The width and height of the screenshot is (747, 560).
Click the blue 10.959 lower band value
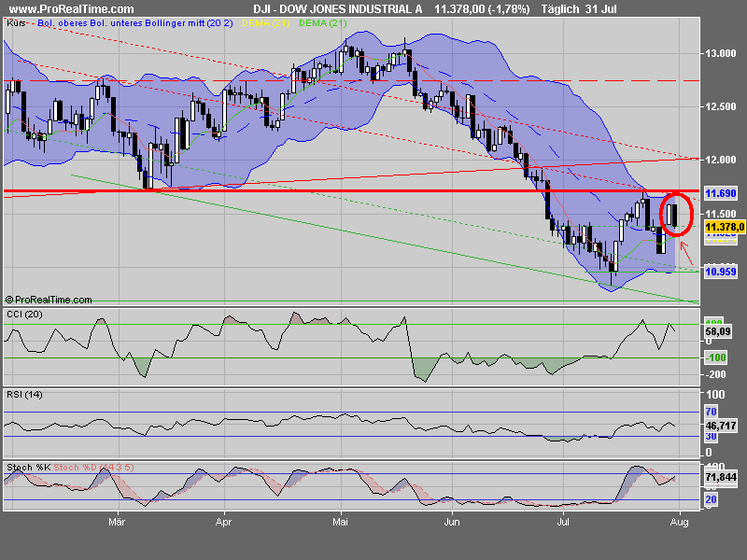pyautogui.click(x=721, y=272)
